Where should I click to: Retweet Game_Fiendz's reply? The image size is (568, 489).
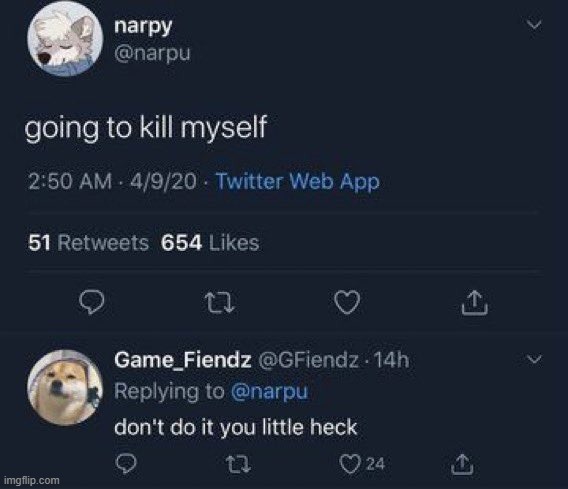238,464
